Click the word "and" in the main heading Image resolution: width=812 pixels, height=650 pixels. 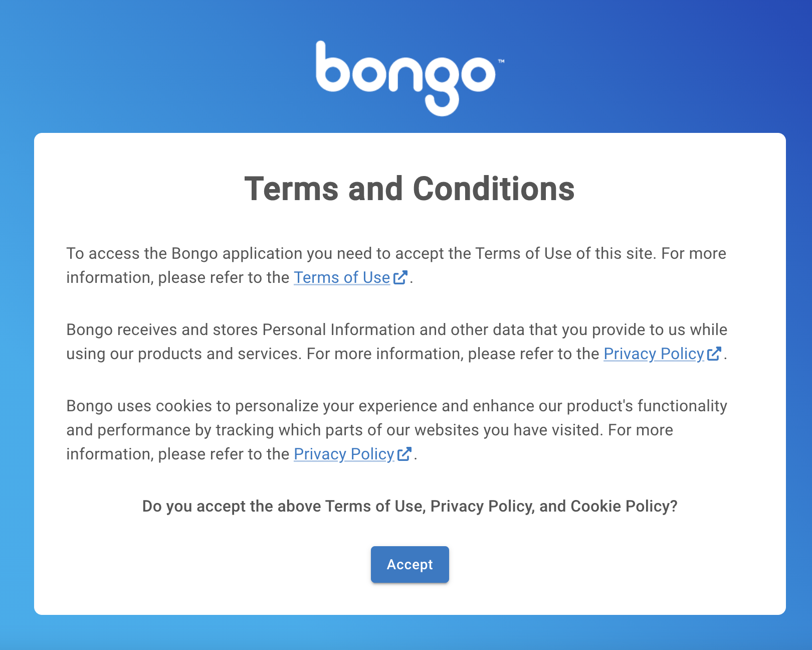[375, 189]
